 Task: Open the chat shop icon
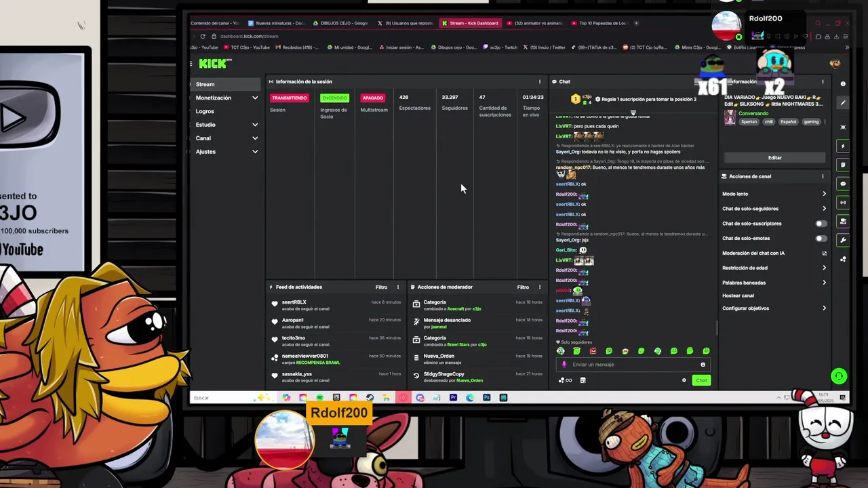click(583, 380)
